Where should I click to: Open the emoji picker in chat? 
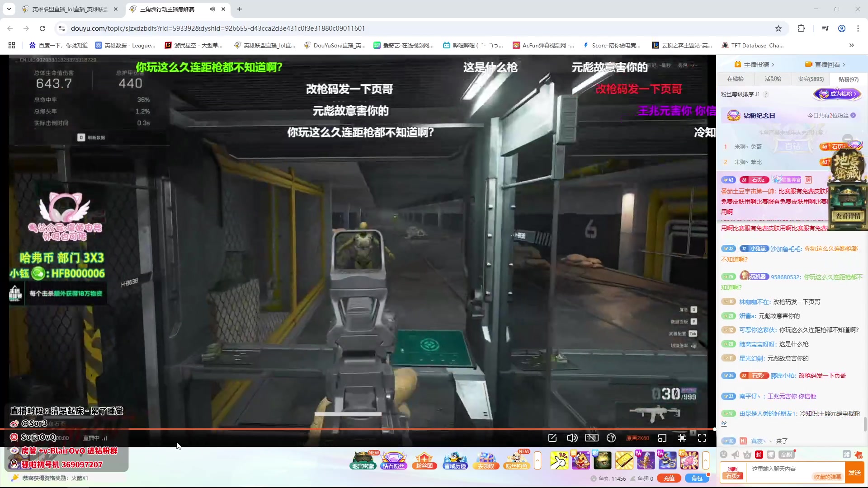pos(724,455)
